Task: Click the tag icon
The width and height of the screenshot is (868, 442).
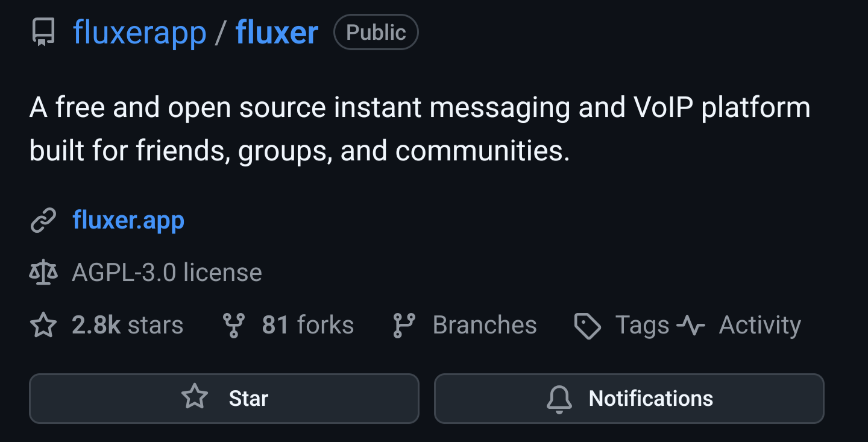Action: pyautogui.click(x=587, y=326)
